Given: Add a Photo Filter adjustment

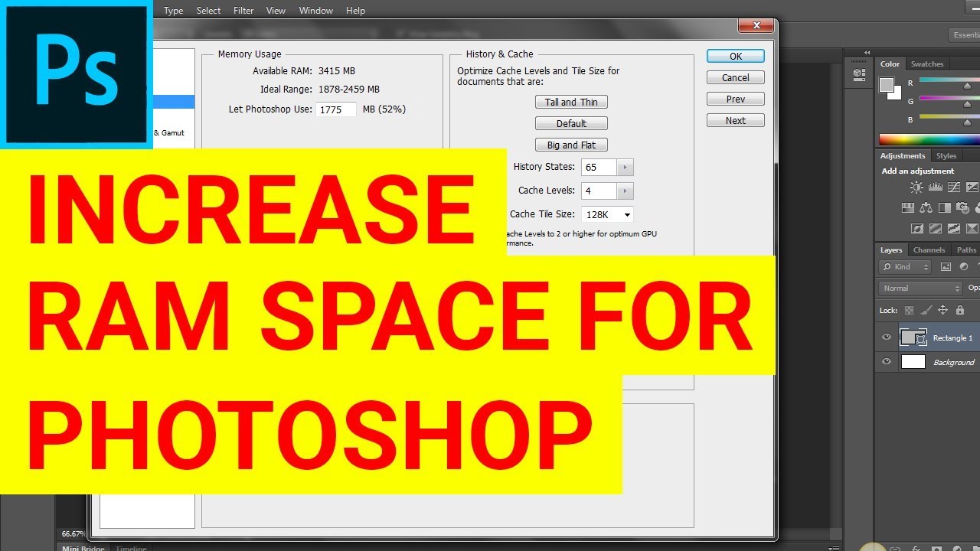Looking at the screenshot, I should pyautogui.click(x=962, y=207).
